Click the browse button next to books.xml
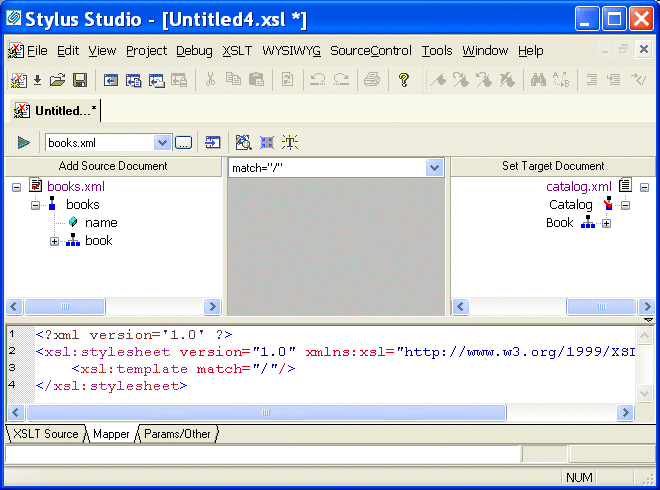The image size is (660, 490). click(x=183, y=143)
